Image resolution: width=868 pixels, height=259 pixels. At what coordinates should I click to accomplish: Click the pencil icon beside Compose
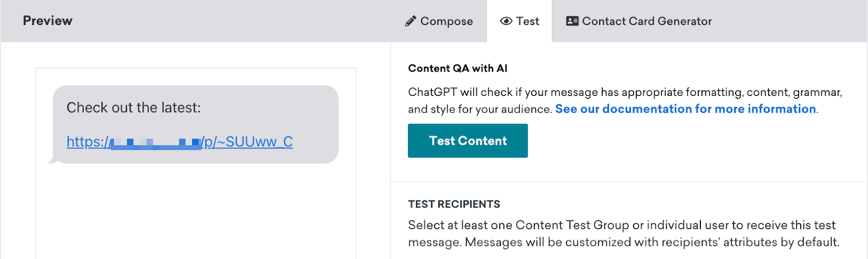coord(411,22)
